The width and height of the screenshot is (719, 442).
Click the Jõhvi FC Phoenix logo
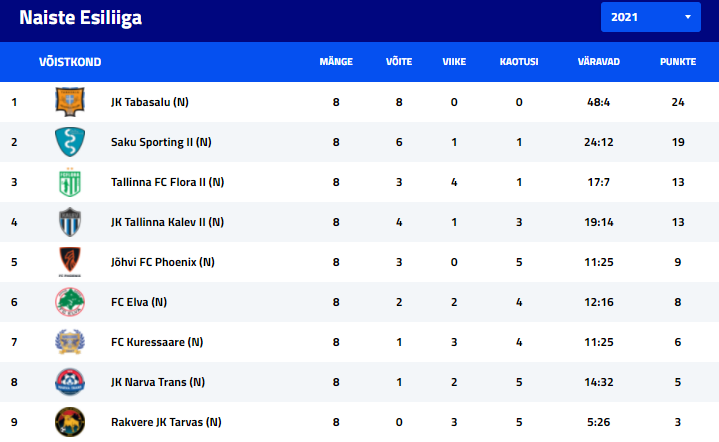pos(70,262)
